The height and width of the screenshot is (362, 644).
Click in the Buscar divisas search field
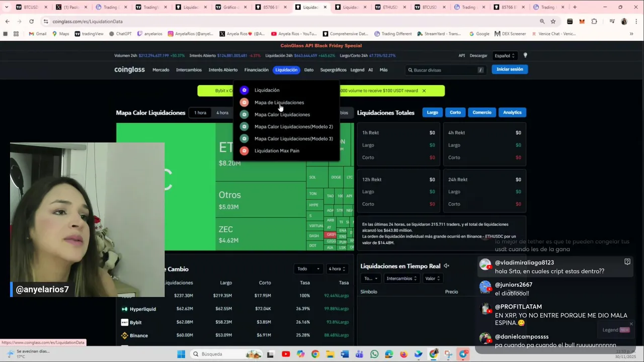(x=446, y=70)
